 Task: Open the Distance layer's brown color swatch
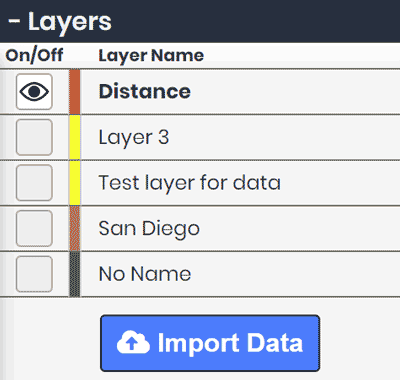(x=75, y=92)
